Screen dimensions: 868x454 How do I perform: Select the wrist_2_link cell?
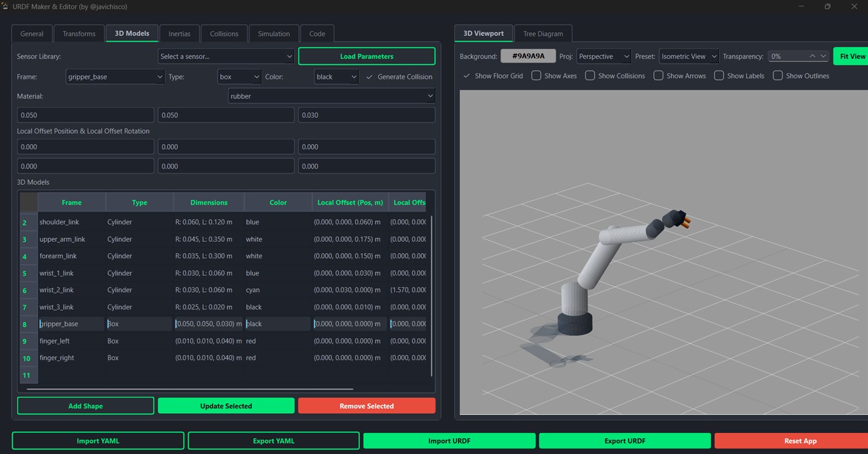click(71, 290)
